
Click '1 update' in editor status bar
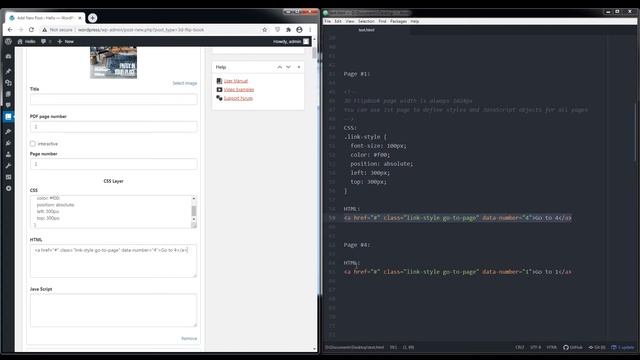click(x=623, y=347)
